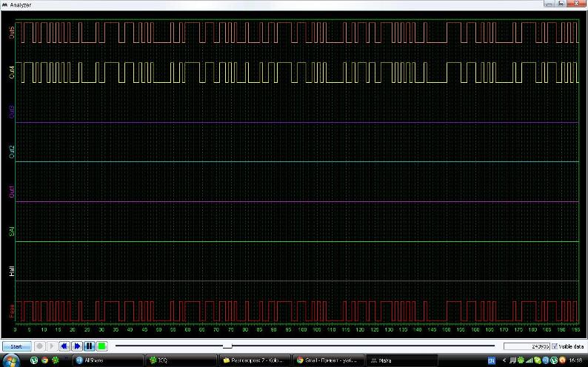Launch Chrome from quick launch
588x367 pixels.
44,360
